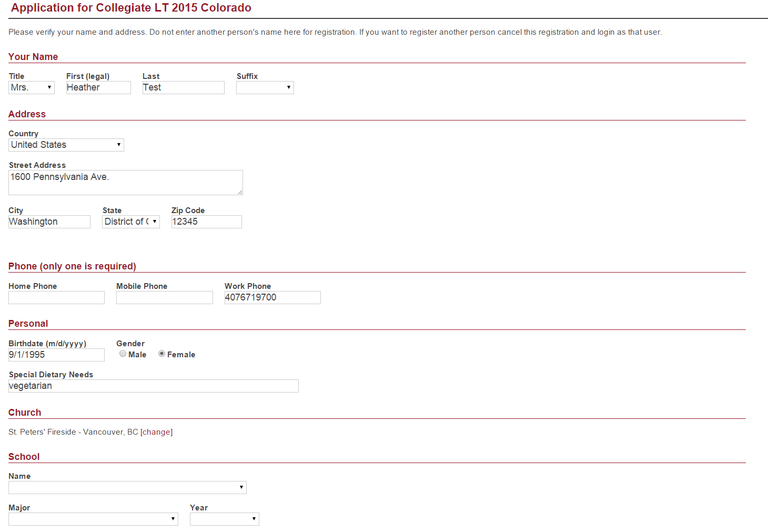Click the City field containing Washington
The width and height of the screenshot is (768, 532).
[49, 222]
